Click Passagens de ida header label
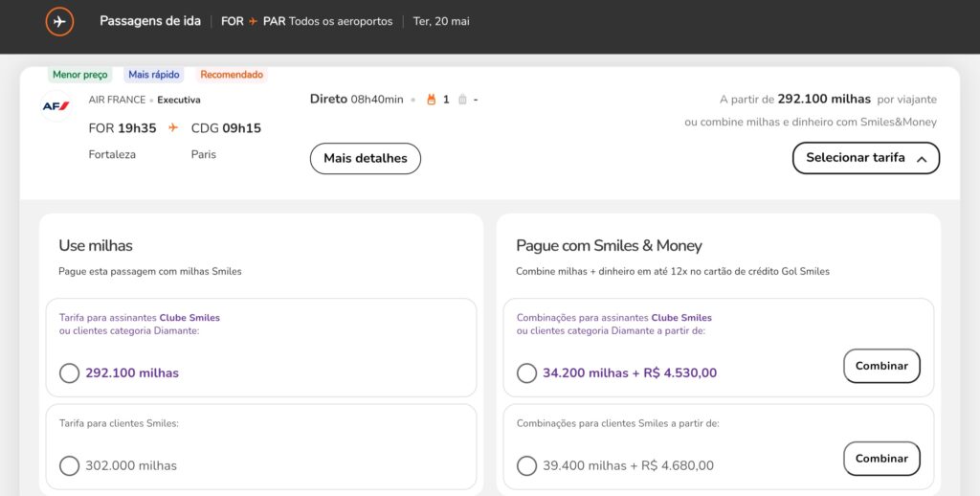This screenshot has height=496, width=980. (x=150, y=21)
